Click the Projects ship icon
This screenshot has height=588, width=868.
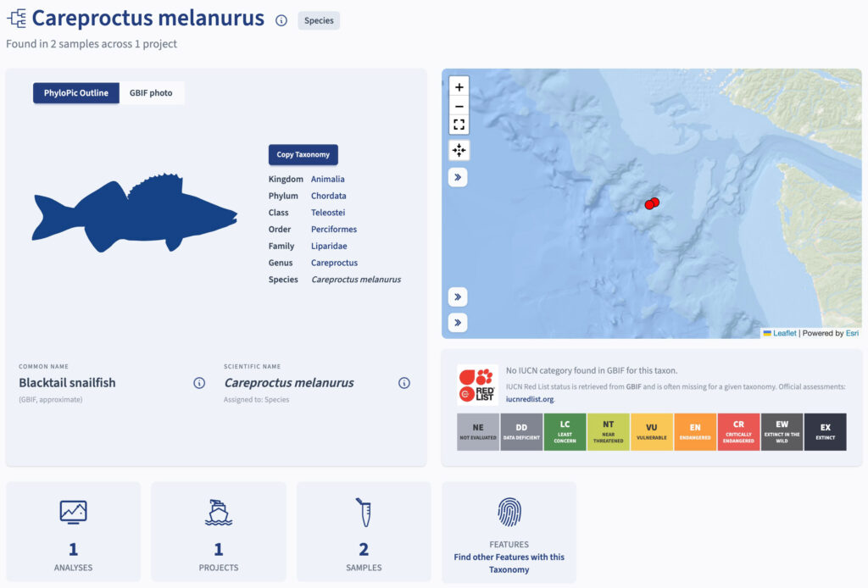(x=219, y=513)
